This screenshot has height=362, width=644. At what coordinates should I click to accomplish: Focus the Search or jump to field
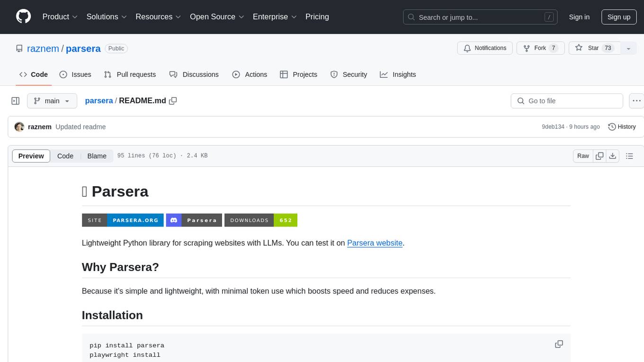pyautogui.click(x=480, y=17)
